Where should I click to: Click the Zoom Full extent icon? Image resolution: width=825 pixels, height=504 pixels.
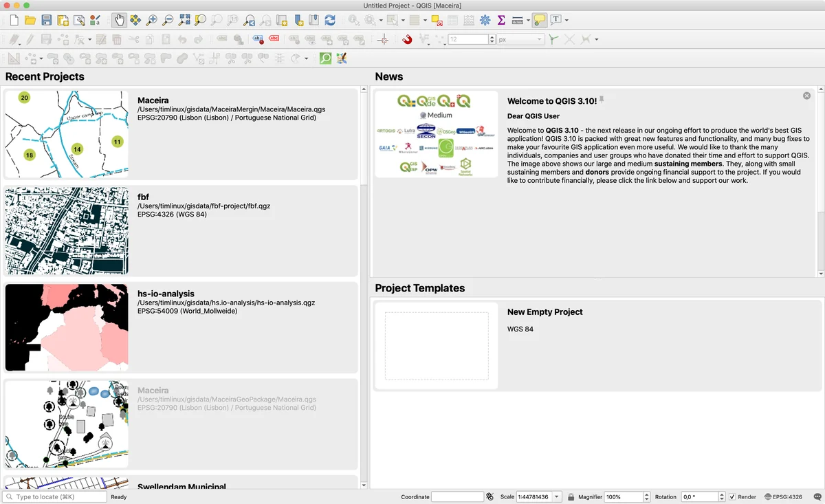coord(184,21)
